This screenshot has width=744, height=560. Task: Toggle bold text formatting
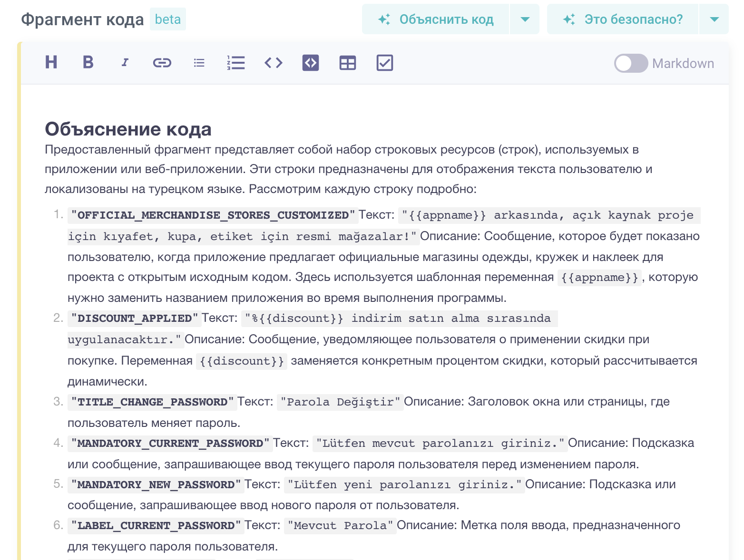pos(88,63)
